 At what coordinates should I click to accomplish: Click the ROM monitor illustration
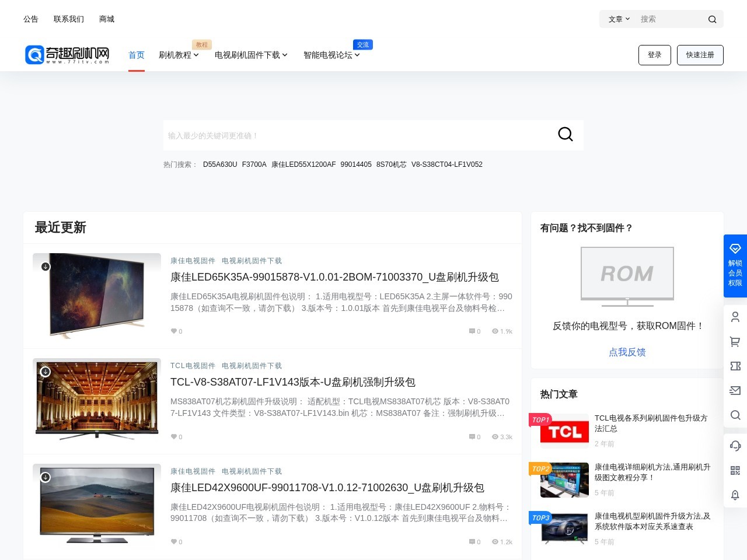coord(627,276)
